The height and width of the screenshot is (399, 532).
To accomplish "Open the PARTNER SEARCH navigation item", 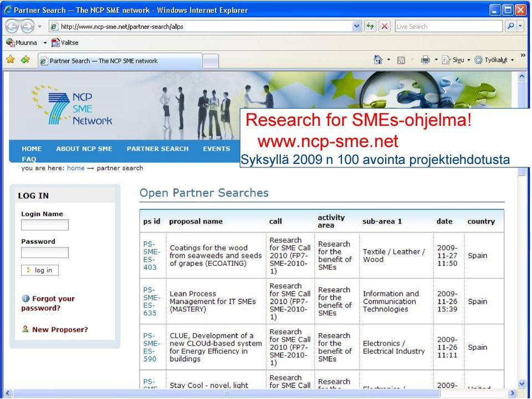I will point(157,149).
